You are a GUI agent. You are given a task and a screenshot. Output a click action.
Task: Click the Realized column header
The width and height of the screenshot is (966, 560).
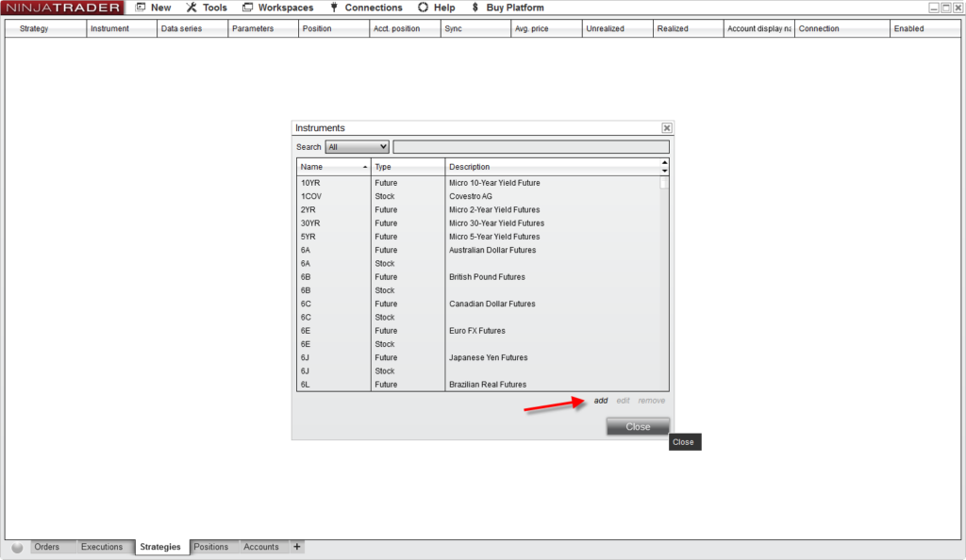pos(688,28)
